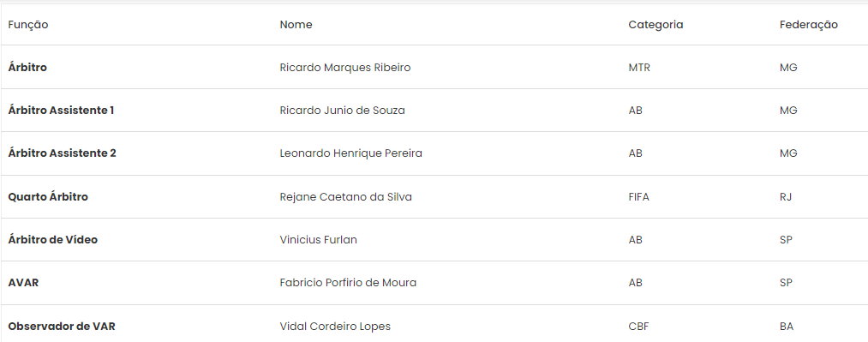Click the FIFA category cell

coord(639,196)
